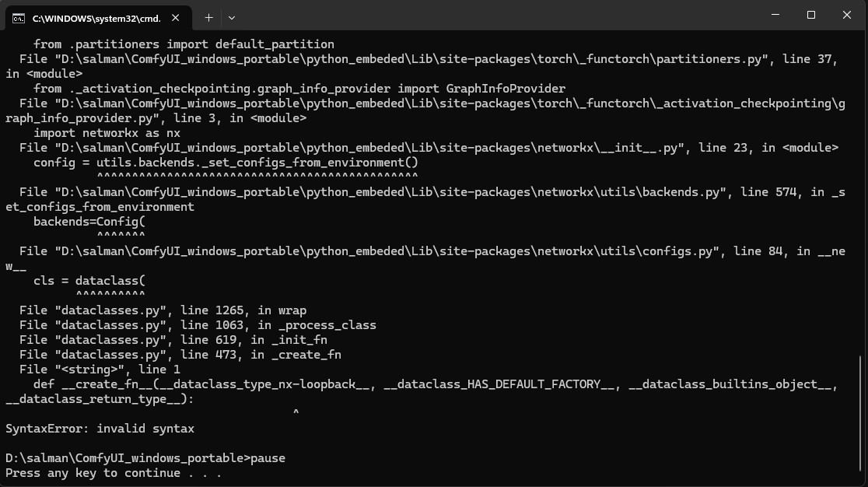Click the scrollbar track above the thumb
Screen dimensions: 868x487
click(x=861, y=194)
